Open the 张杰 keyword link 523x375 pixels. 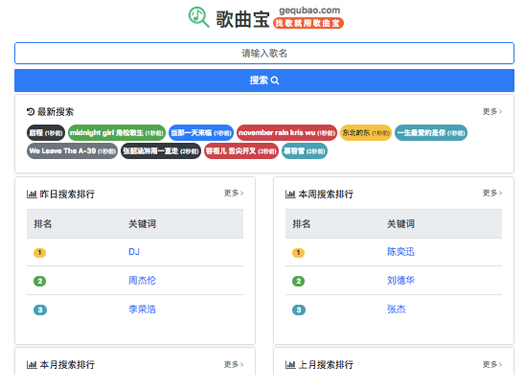[396, 309]
